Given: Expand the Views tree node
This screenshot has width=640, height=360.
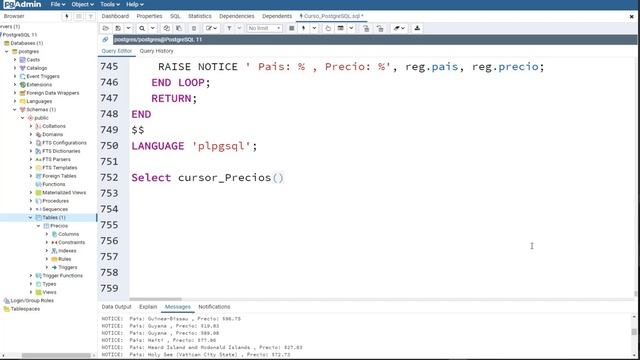Looking at the screenshot, I should (x=31, y=292).
